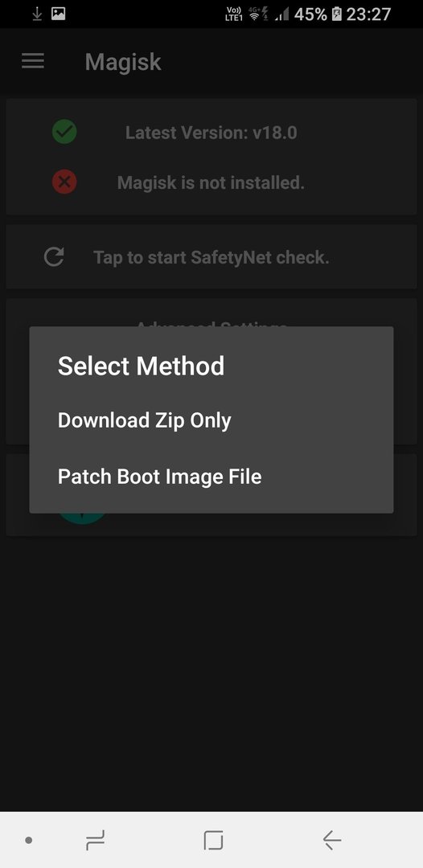Tap the teal circle icon behind dialog
Image resolution: width=423 pixels, height=868 pixels.
click(x=83, y=518)
